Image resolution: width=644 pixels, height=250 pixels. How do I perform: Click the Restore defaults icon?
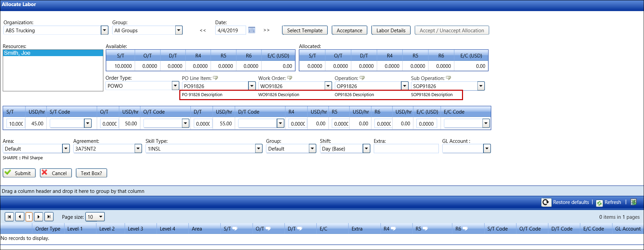click(546, 202)
